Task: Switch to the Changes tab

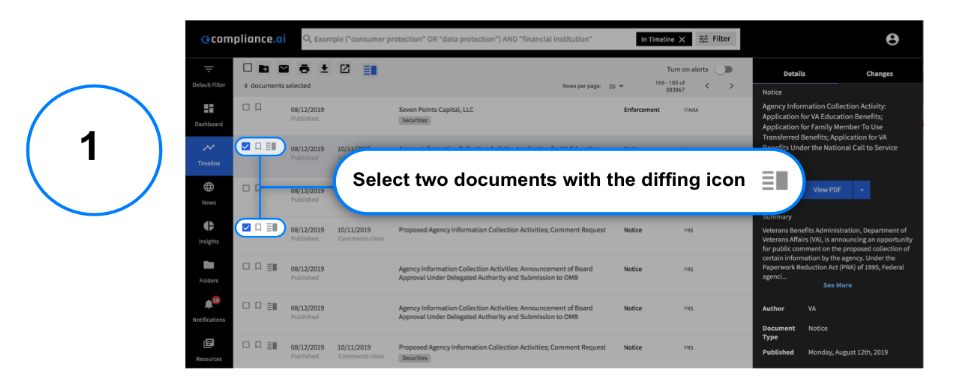Action: [x=879, y=74]
